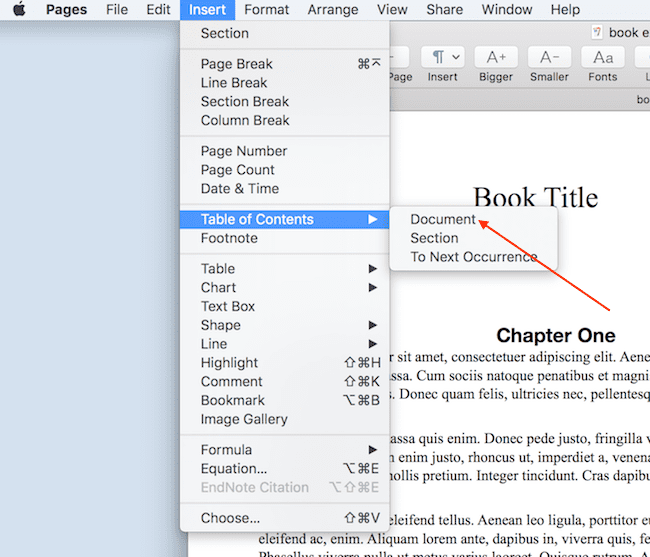
Task: Click the document file icon in title bar
Action: tap(597, 32)
